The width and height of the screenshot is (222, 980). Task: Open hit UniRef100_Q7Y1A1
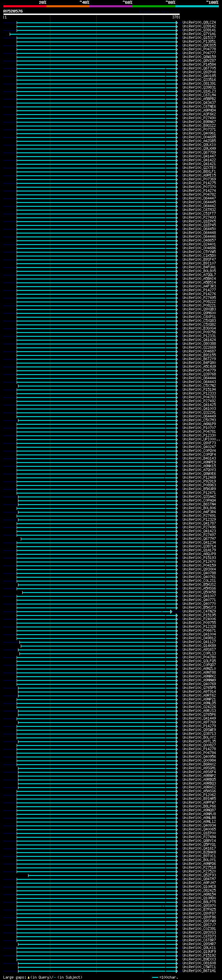coord(199,34)
